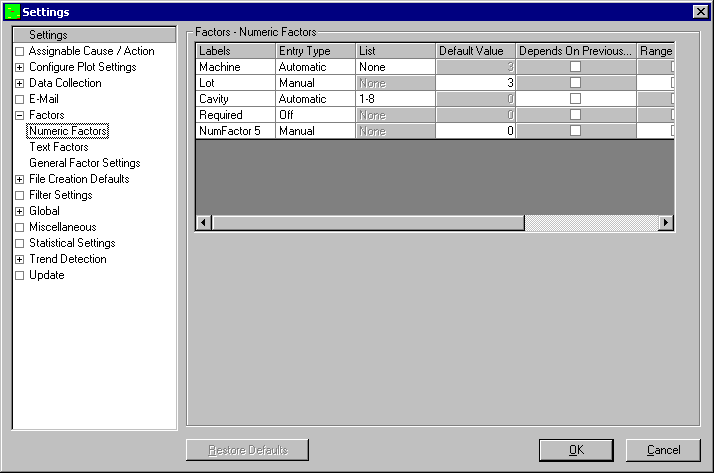Click the Labels column header
The height and width of the screenshot is (473, 714).
click(235, 51)
